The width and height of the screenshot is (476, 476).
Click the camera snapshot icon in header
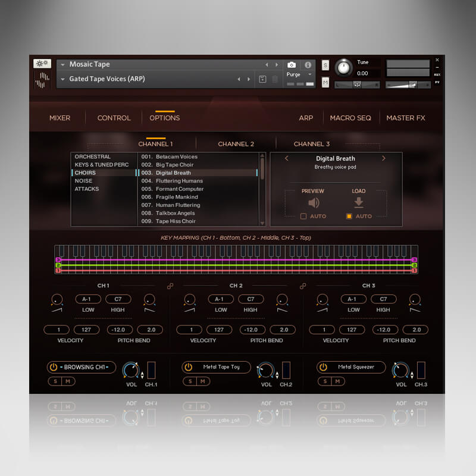tap(291, 65)
